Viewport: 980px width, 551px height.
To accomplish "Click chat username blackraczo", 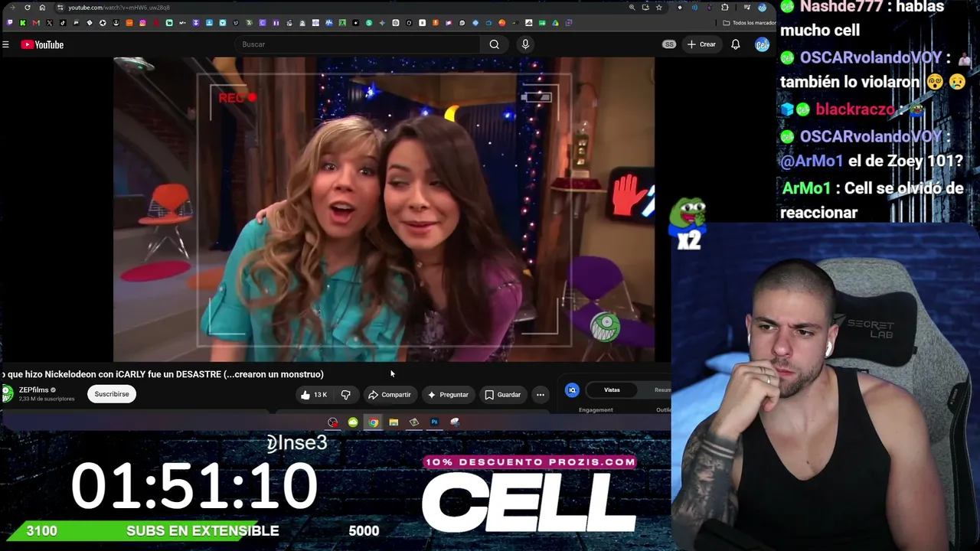I will tap(855, 109).
